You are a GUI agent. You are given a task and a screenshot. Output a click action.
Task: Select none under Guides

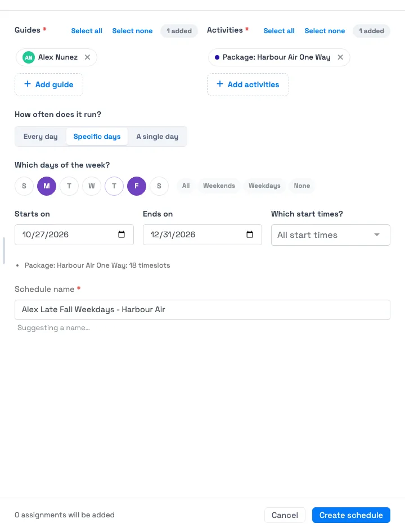coord(132,31)
